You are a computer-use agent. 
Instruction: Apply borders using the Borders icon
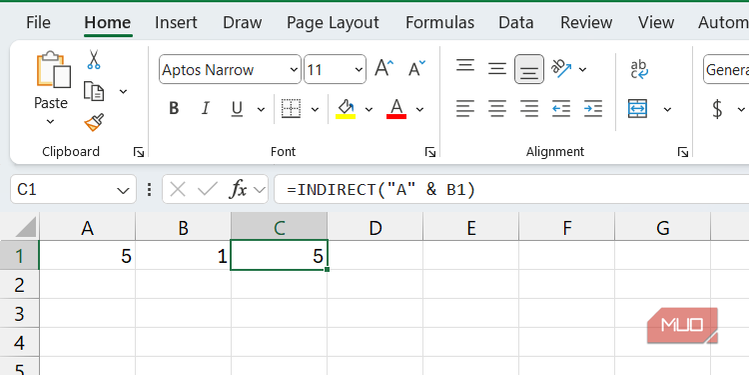(x=291, y=109)
